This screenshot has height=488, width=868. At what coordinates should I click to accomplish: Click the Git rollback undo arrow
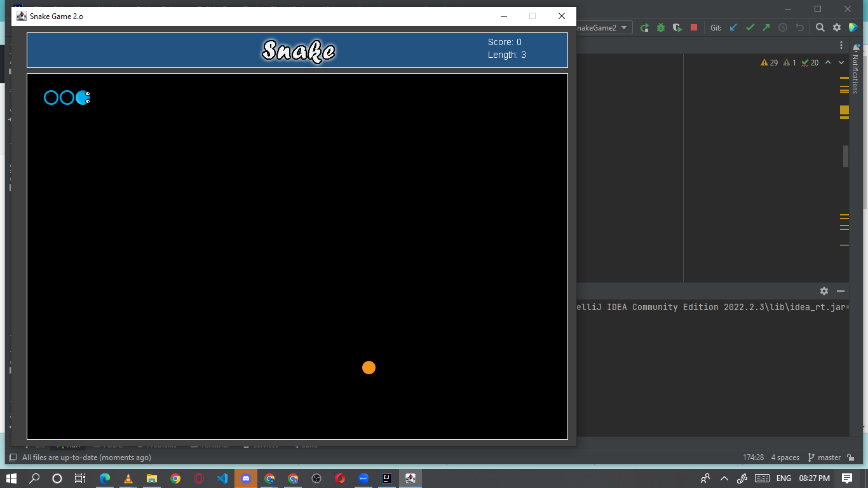[x=799, y=27]
